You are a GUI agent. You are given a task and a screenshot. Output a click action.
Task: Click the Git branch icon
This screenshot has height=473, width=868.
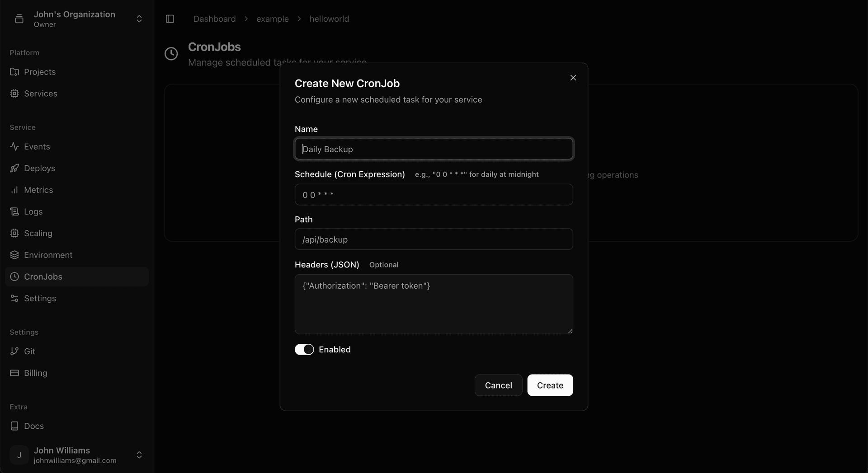click(x=14, y=351)
